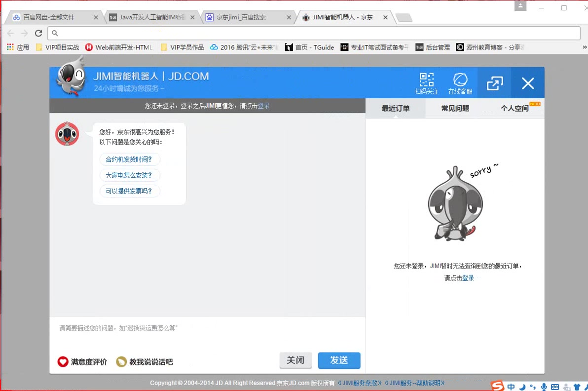Image resolution: width=588 pixels, height=391 pixels.
Task: Open the 后台管理 bookmark
Action: tap(433, 47)
